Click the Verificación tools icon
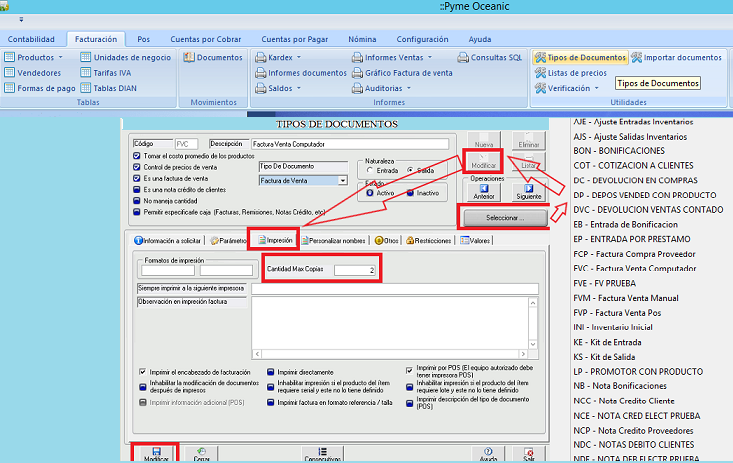This screenshot has width=733, height=463. (540, 88)
